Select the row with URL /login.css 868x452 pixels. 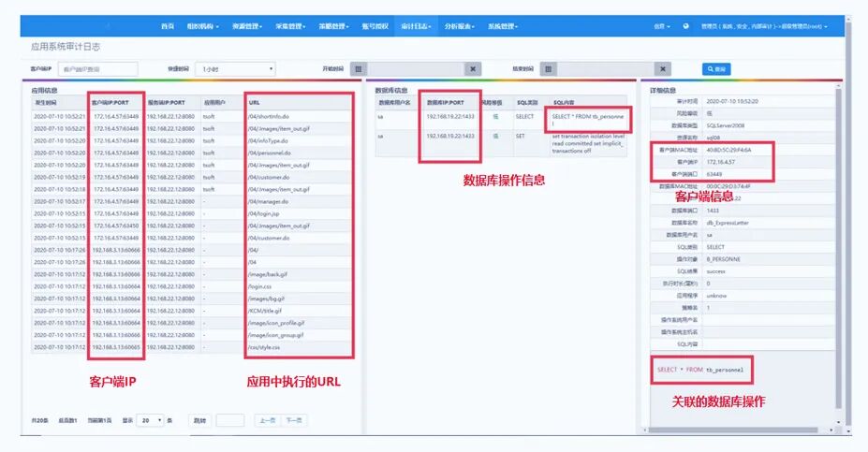tap(192, 286)
